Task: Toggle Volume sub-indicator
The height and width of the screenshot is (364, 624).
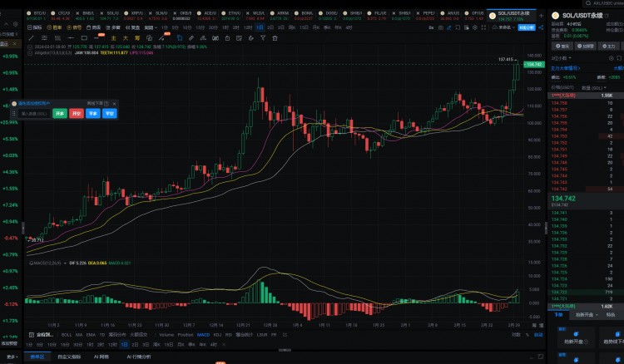Action: [x=166, y=335]
